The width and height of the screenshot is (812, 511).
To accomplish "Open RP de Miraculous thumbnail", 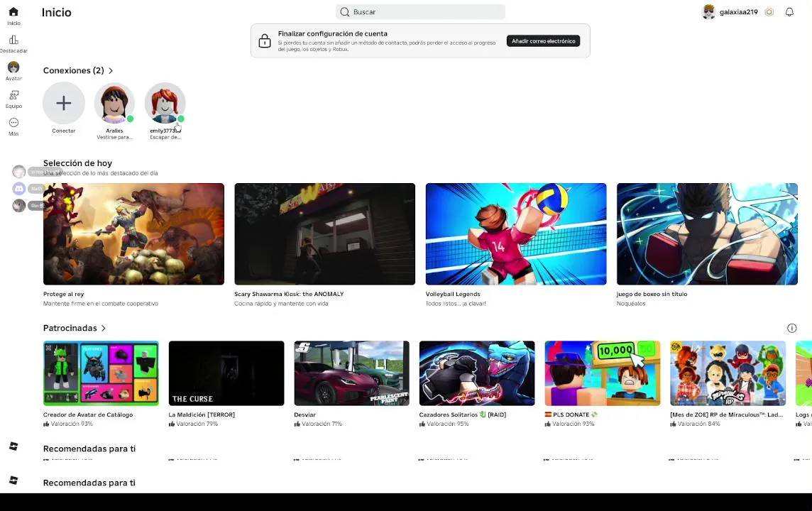I will point(728,373).
